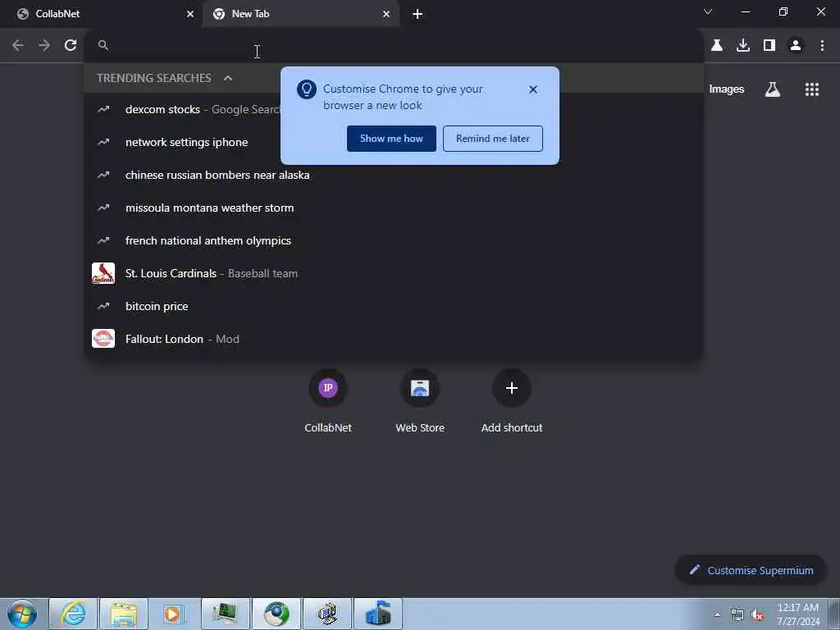Open the Supermium browser taskbar icon
840x630 pixels.
tap(276, 614)
